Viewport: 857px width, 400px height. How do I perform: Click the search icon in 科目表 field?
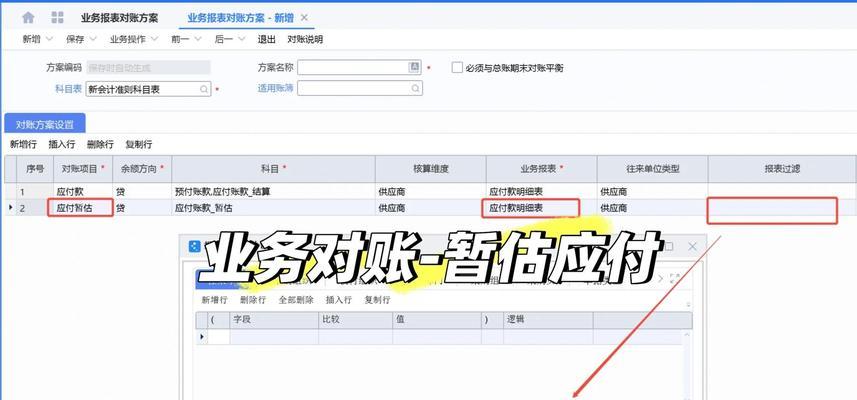pyautogui.click(x=204, y=89)
